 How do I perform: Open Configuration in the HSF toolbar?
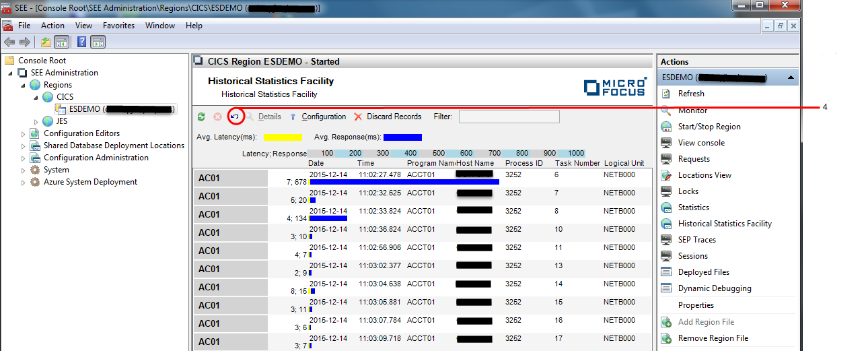[318, 117]
